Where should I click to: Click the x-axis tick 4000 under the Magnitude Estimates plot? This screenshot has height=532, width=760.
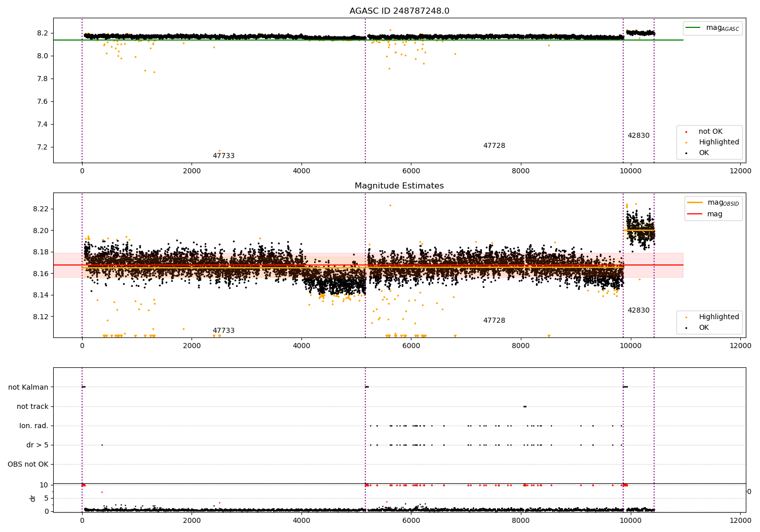(x=301, y=346)
